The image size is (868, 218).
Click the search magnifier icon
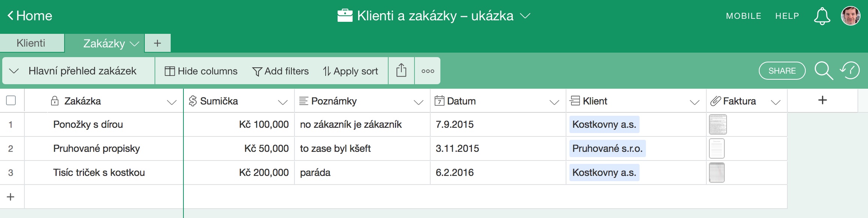click(823, 71)
